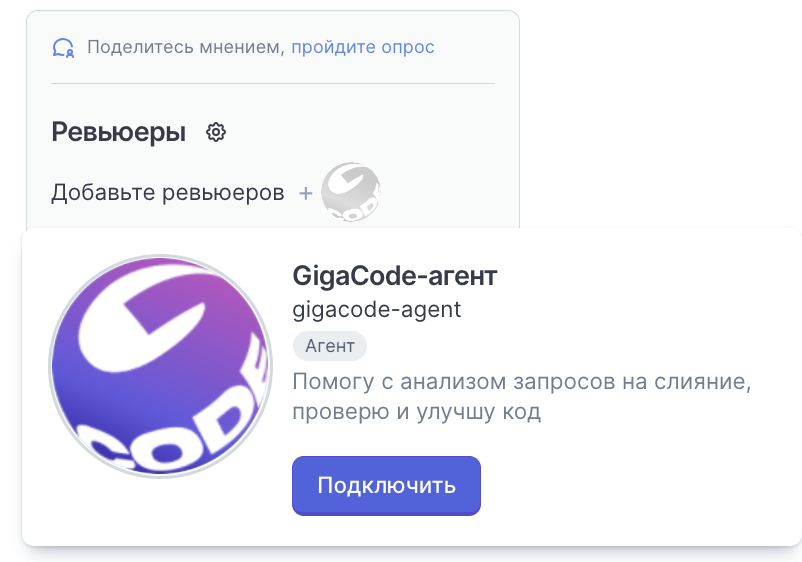Screen dimensions: 802x562
Task: Click the large purple GigaCode logo
Action: coord(161,366)
